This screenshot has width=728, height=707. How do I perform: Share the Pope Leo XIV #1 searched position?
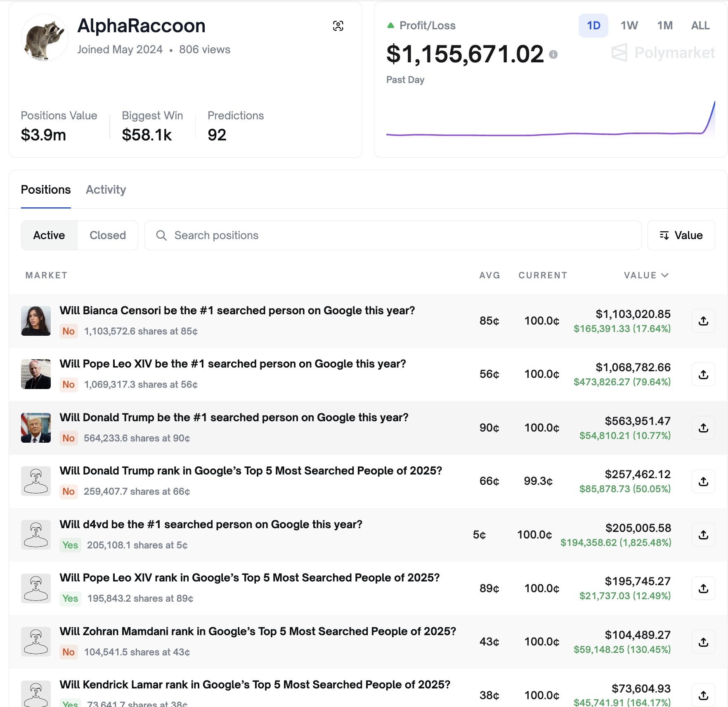[703, 374]
